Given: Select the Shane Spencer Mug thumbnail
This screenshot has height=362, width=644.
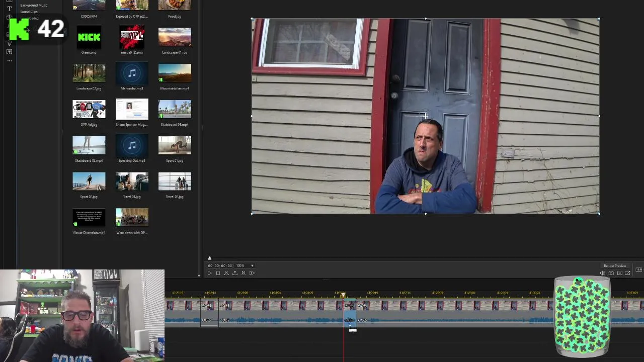Looking at the screenshot, I should pos(132,109).
